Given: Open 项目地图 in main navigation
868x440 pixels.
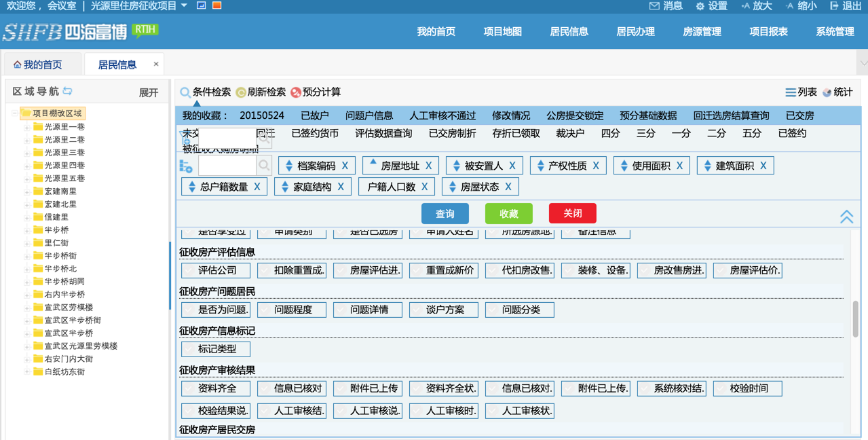Looking at the screenshot, I should (x=502, y=32).
